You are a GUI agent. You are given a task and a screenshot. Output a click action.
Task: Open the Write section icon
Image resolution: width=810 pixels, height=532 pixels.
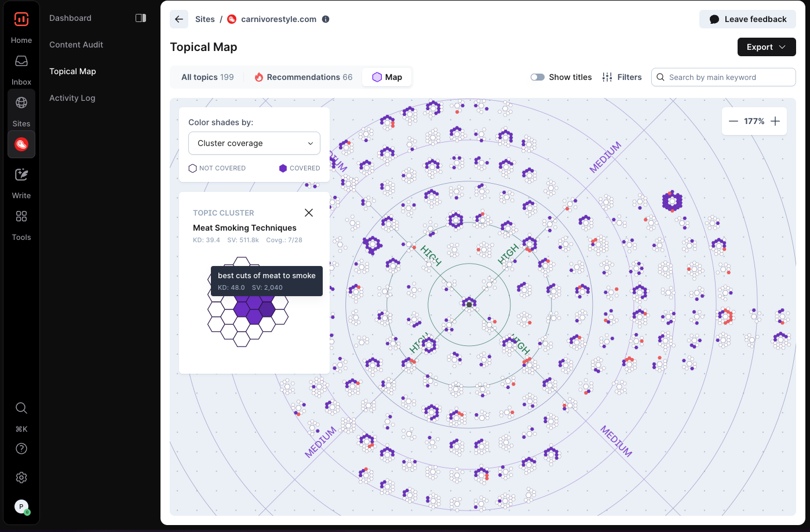(x=21, y=175)
